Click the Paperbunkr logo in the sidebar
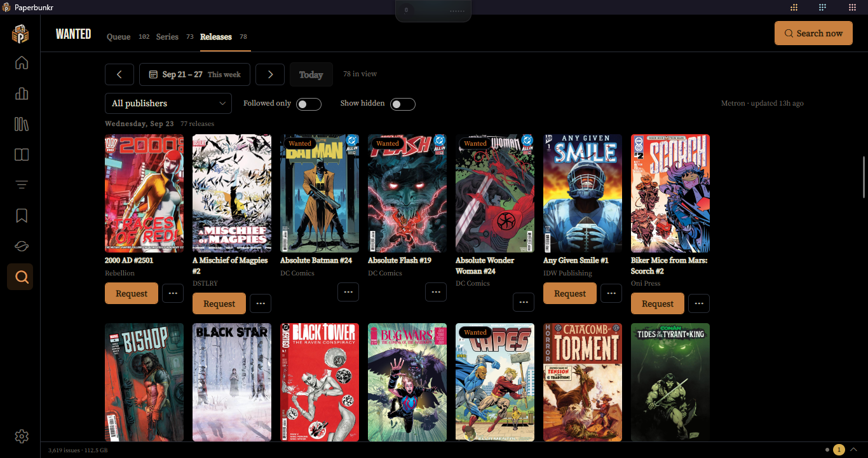 click(20, 34)
